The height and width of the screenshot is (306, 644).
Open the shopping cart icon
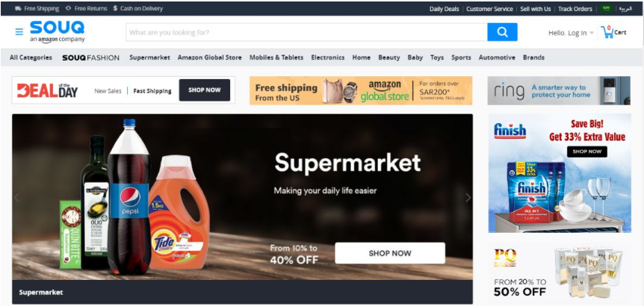click(607, 32)
